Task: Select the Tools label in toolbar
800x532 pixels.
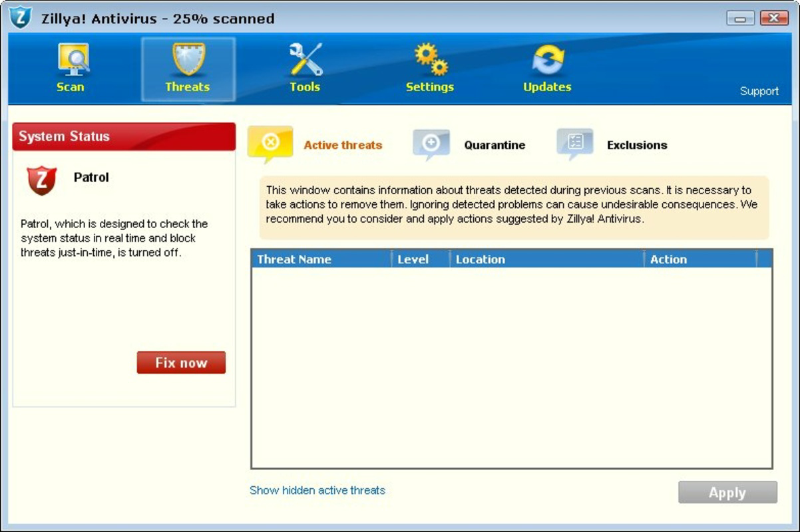Action: (305, 86)
